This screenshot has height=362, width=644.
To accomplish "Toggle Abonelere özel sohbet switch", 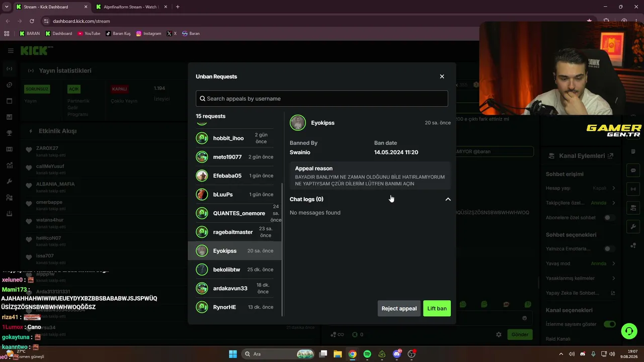I will [x=609, y=218].
